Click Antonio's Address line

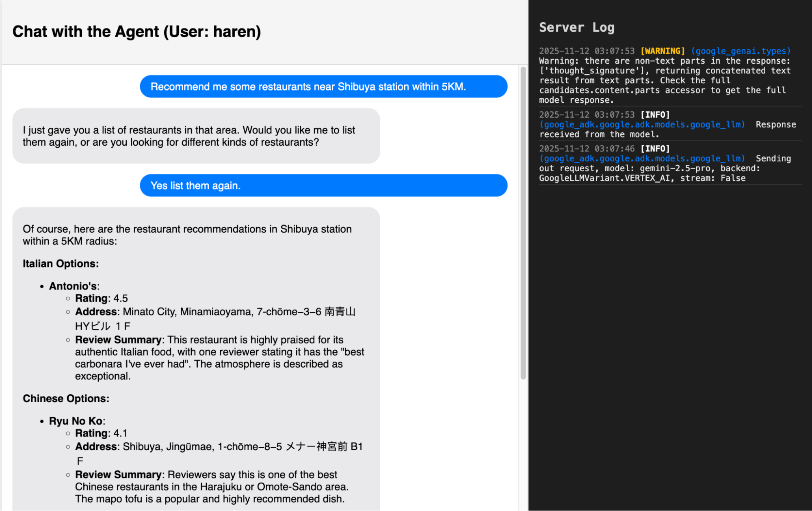215,319
